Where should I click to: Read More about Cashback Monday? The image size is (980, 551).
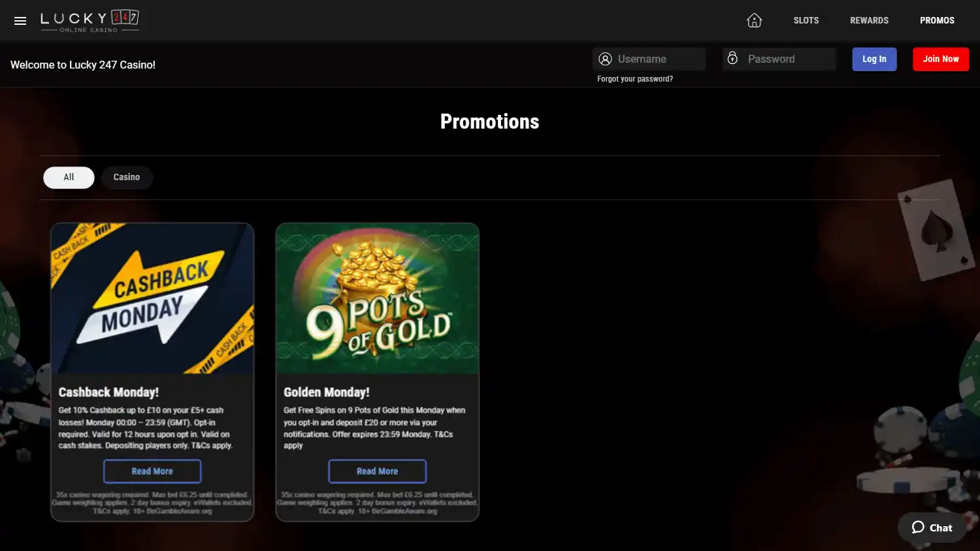[152, 471]
